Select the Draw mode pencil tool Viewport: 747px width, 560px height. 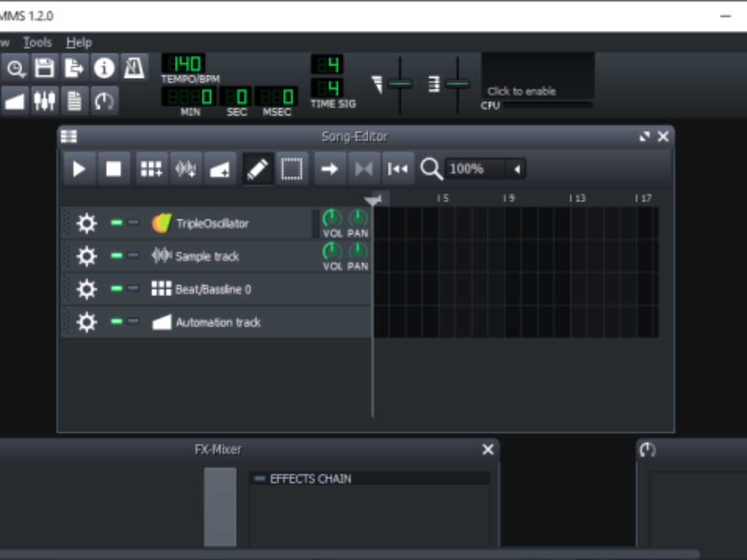[258, 169]
